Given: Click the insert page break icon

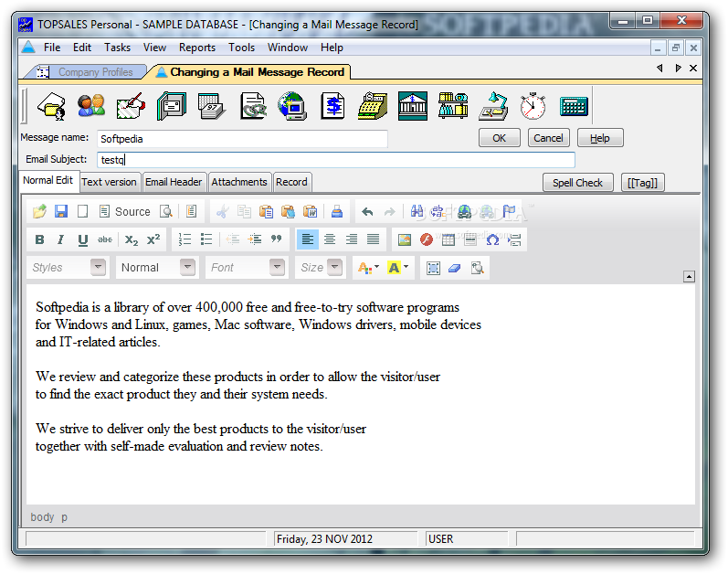Looking at the screenshot, I should [514, 239].
